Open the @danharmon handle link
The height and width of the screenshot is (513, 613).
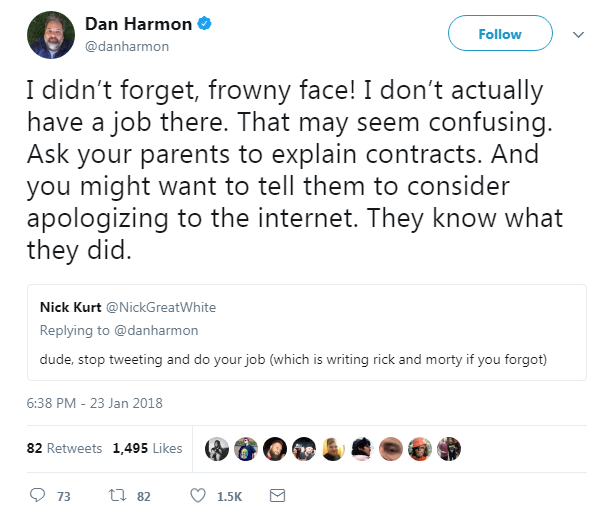coord(127,47)
